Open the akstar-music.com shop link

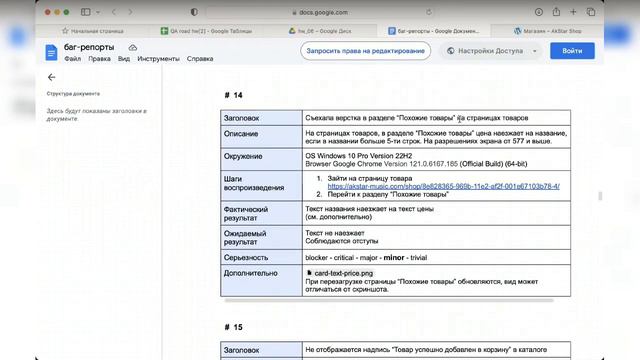tap(443, 186)
